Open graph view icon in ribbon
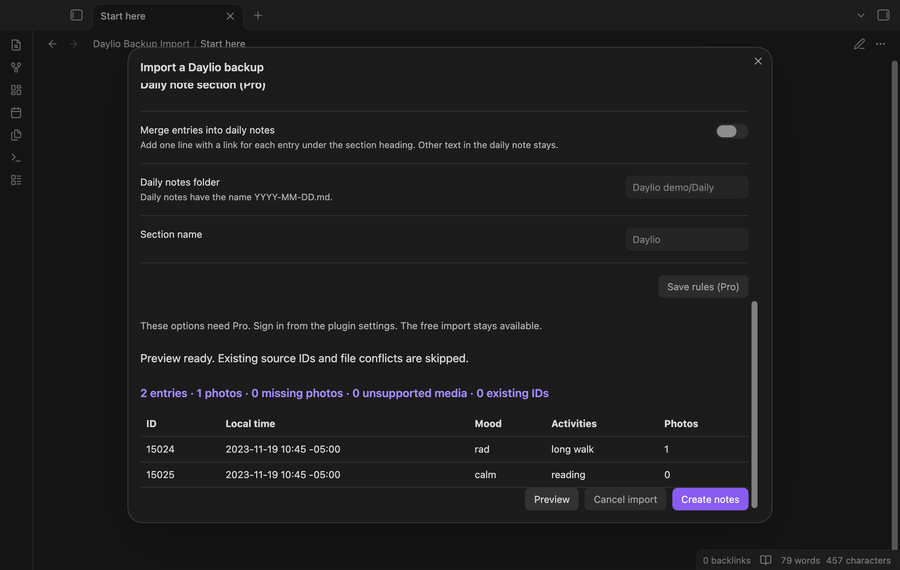The width and height of the screenshot is (900, 570). (16, 67)
